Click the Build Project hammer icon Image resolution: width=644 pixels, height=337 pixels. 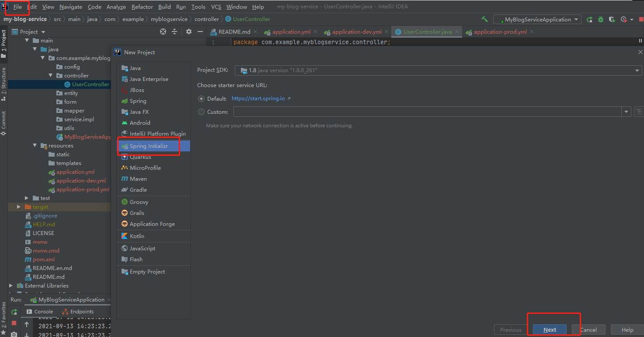pyautogui.click(x=484, y=19)
